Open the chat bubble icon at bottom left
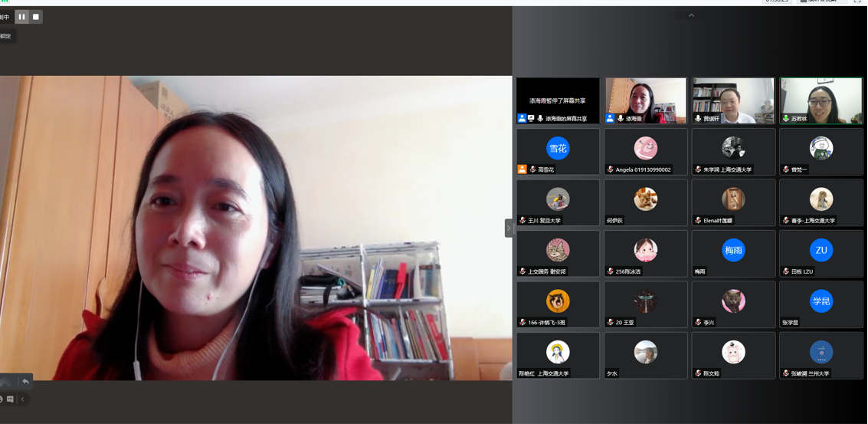This screenshot has width=868, height=424. [x=11, y=399]
